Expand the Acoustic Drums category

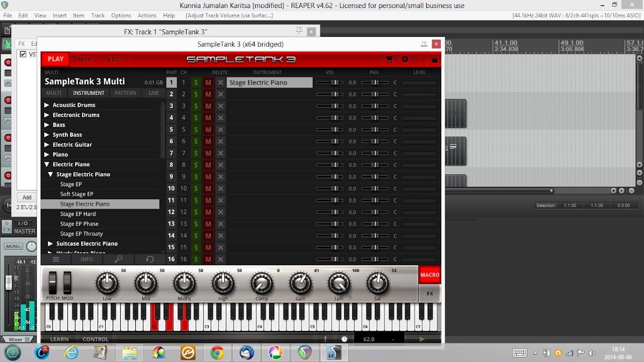[47, 105]
